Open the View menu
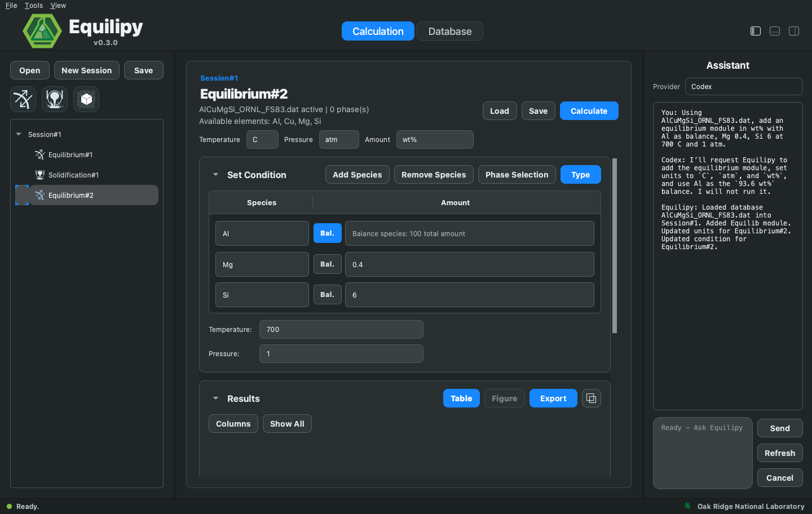This screenshot has width=812, height=514. pos(58,6)
